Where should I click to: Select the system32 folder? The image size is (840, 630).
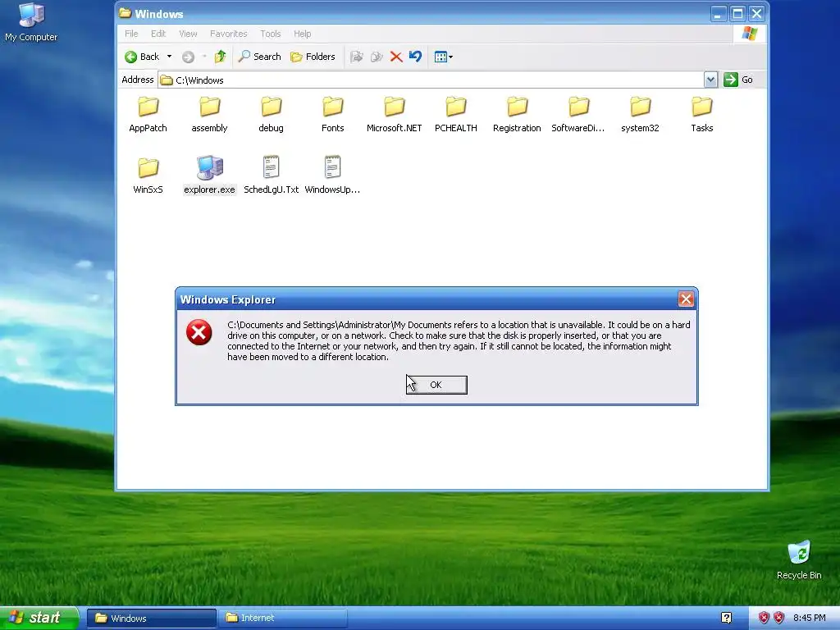coord(640,115)
